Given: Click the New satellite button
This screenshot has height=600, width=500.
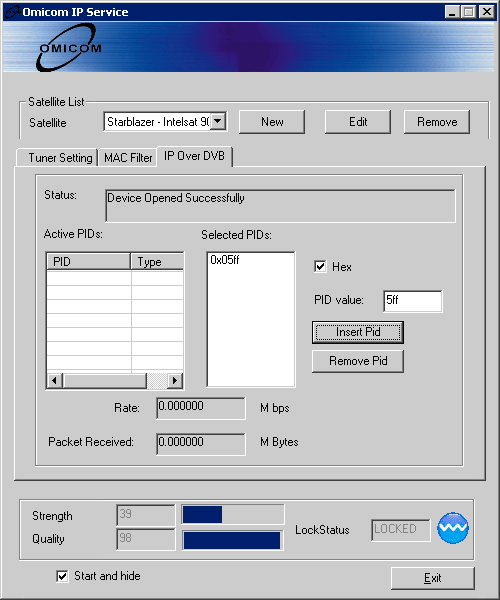Looking at the screenshot, I should (x=272, y=122).
